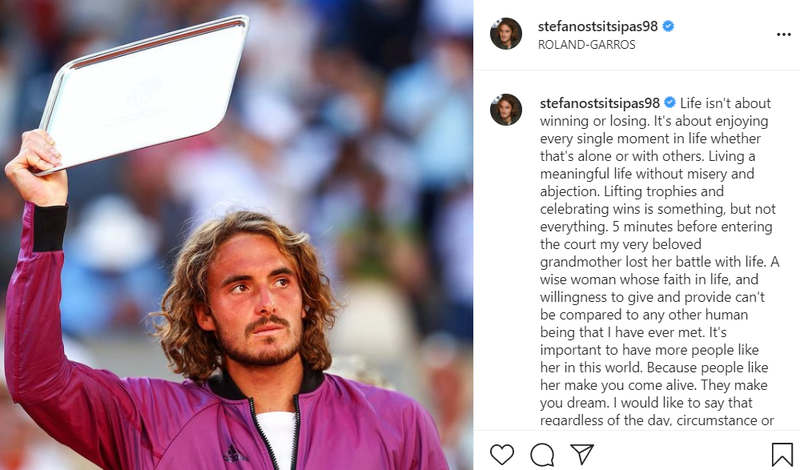The image size is (800, 470).
Task: Click the verified badge in the post header
Action: coord(668,26)
